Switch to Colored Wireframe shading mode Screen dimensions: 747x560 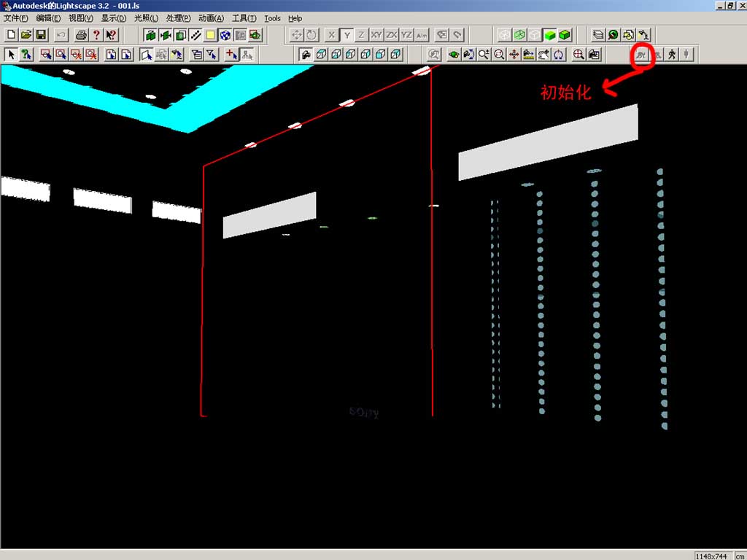click(x=519, y=35)
